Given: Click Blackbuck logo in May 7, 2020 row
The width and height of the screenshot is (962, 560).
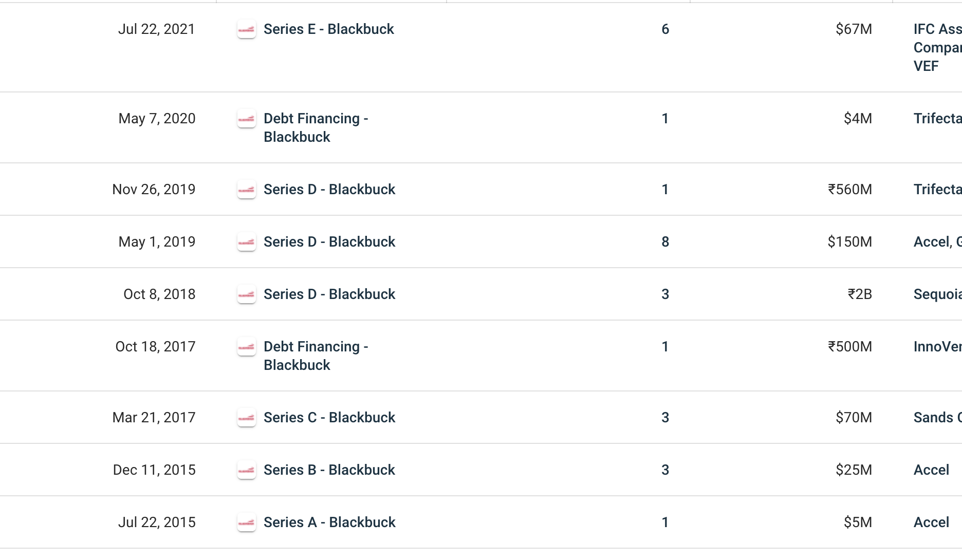Looking at the screenshot, I should (x=247, y=119).
